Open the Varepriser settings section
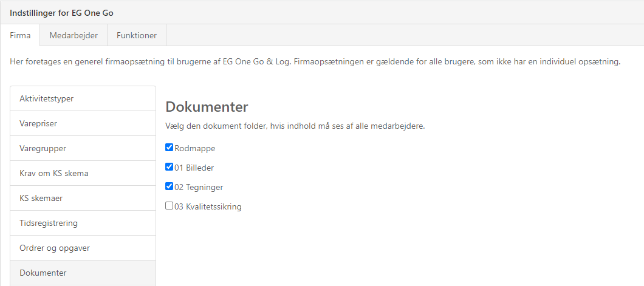Screen dimensions: 644x286 (x=83, y=123)
